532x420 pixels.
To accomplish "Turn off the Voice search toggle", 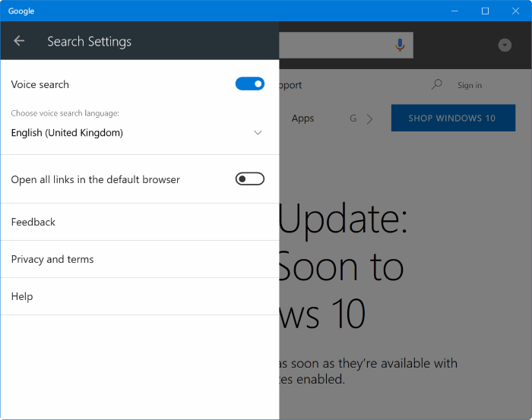I will click(250, 84).
